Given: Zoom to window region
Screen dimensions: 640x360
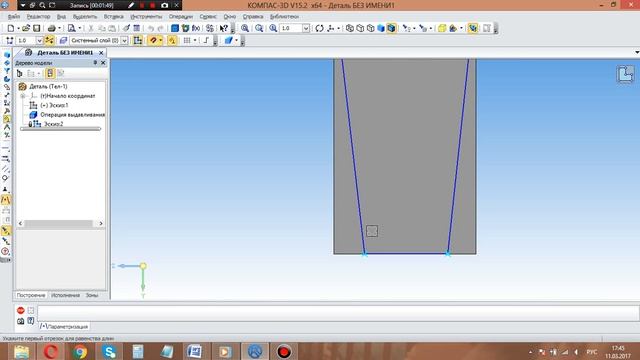Looking at the screenshot, I should 259,28.
